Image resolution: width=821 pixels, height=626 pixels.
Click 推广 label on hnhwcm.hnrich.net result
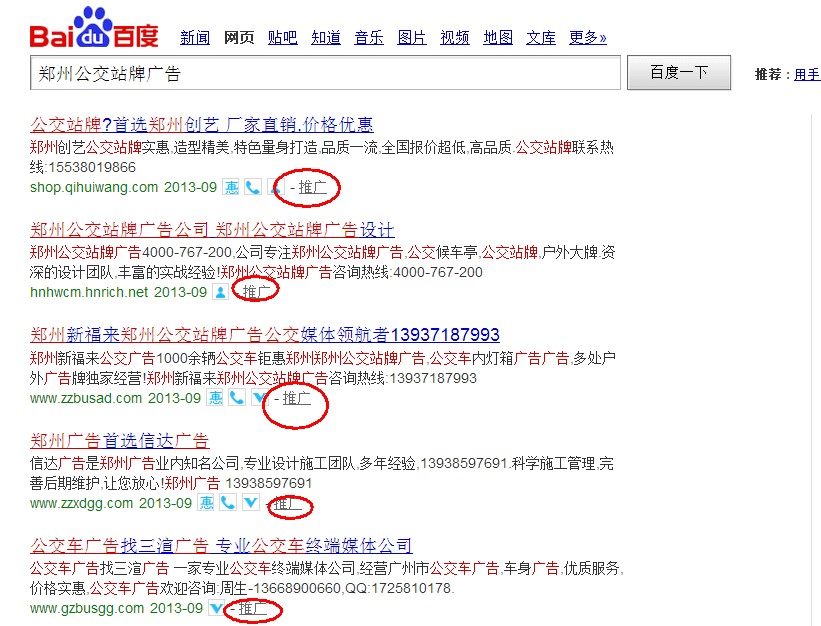(x=257, y=292)
